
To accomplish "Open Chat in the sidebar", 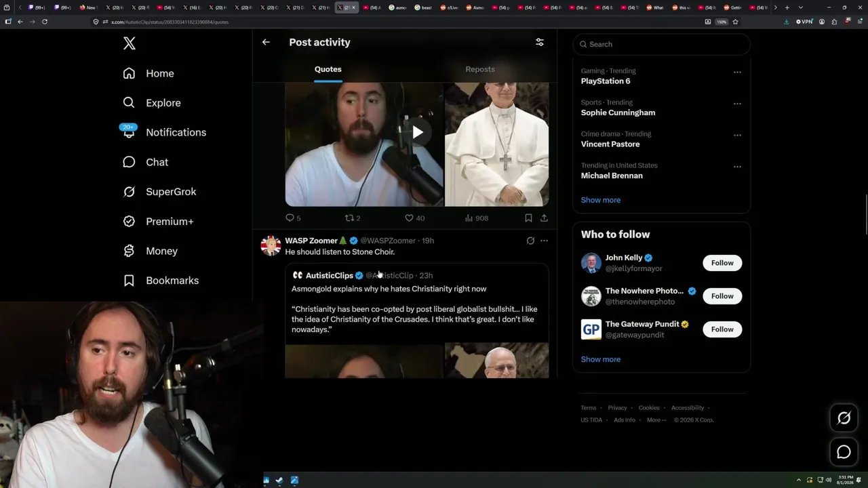I will pyautogui.click(x=145, y=162).
